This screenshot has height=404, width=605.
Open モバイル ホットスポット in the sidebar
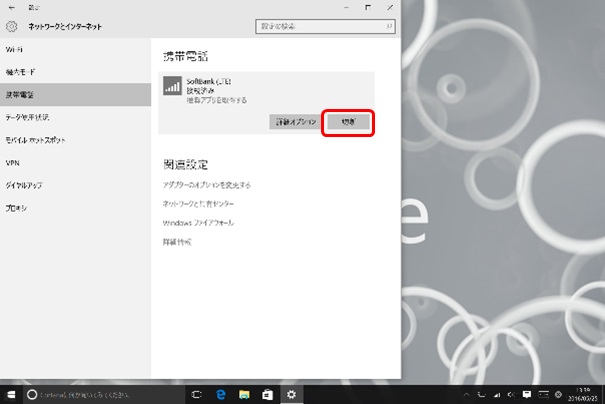pyautogui.click(x=76, y=140)
